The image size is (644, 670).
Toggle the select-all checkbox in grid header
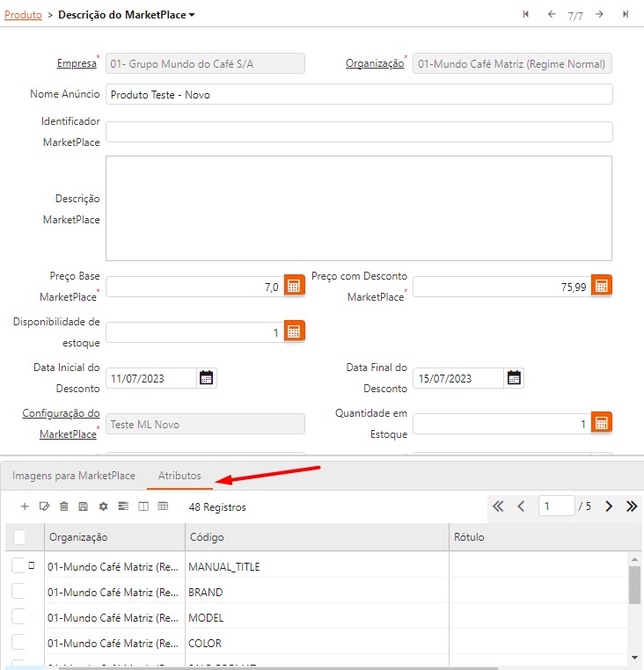click(x=19, y=537)
